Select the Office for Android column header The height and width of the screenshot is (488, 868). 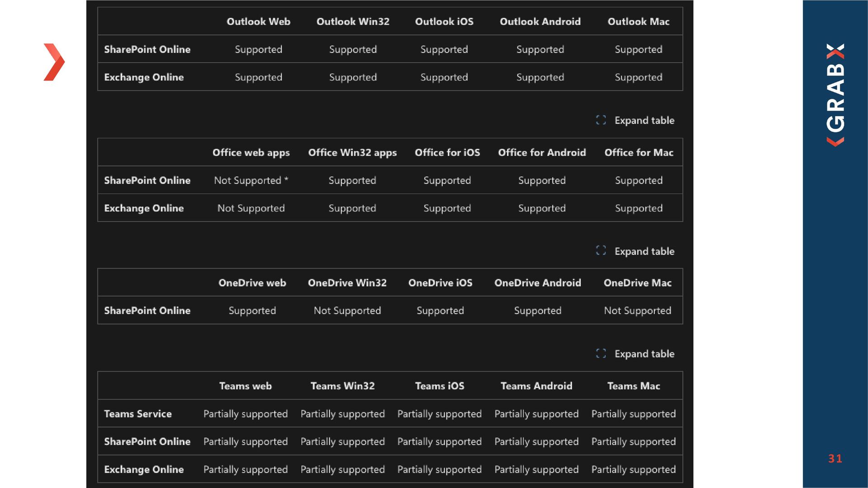pos(542,153)
